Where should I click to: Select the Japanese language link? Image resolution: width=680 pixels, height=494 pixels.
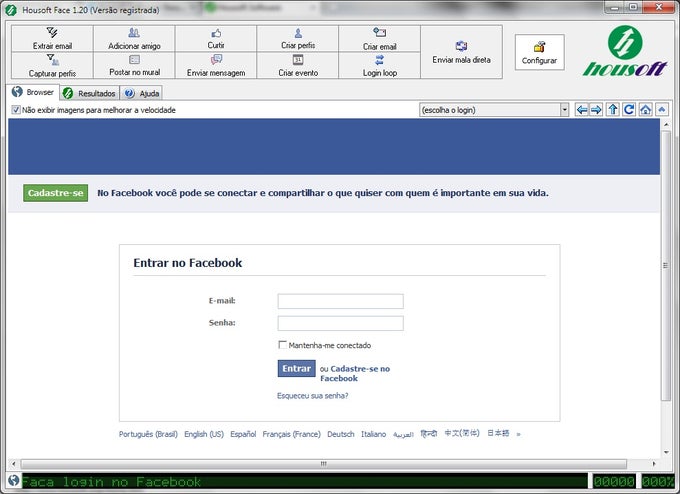tap(498, 433)
